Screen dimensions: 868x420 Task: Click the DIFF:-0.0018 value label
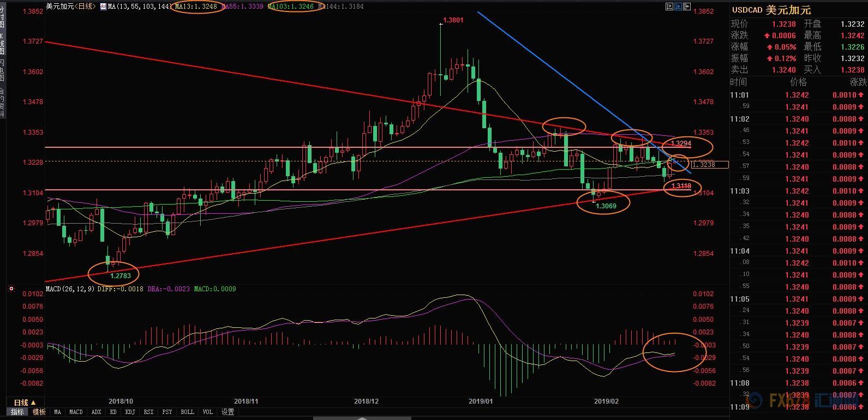coord(120,289)
